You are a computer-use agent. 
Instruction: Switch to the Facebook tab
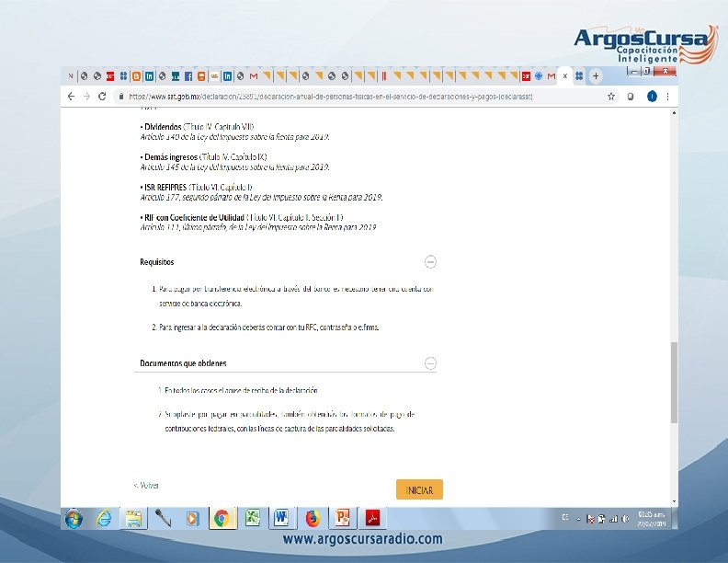[x=188, y=76]
